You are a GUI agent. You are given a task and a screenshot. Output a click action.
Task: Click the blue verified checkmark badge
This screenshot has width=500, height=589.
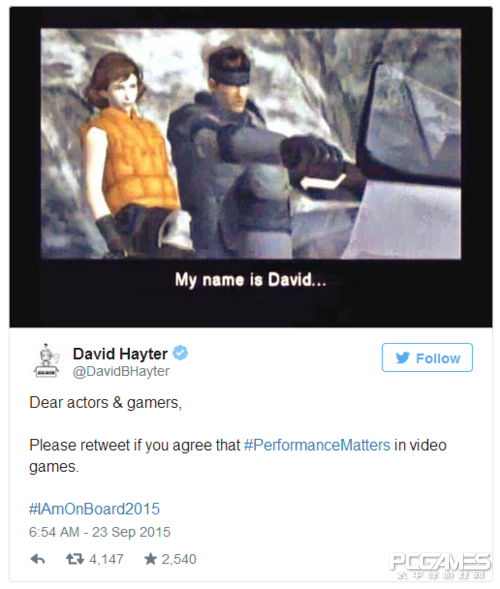pos(180,353)
